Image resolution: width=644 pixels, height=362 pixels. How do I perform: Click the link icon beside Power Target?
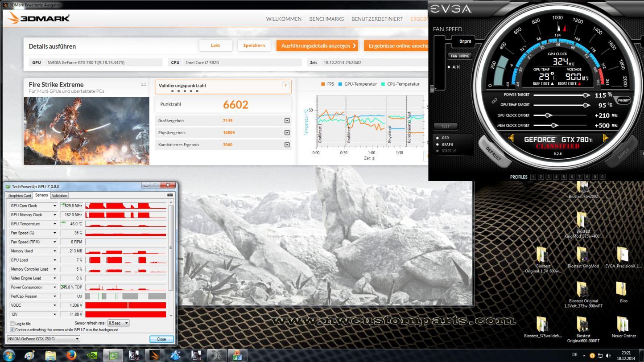(x=495, y=101)
